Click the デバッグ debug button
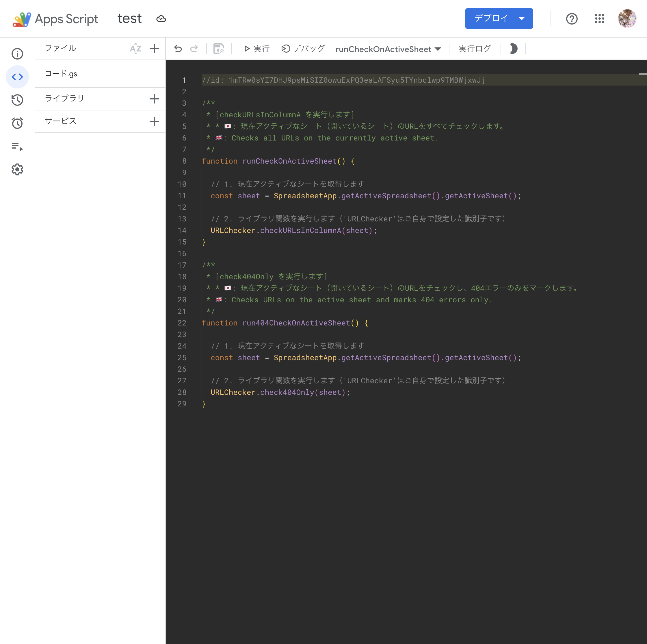Viewport: 647px width, 644px height. 303,49
